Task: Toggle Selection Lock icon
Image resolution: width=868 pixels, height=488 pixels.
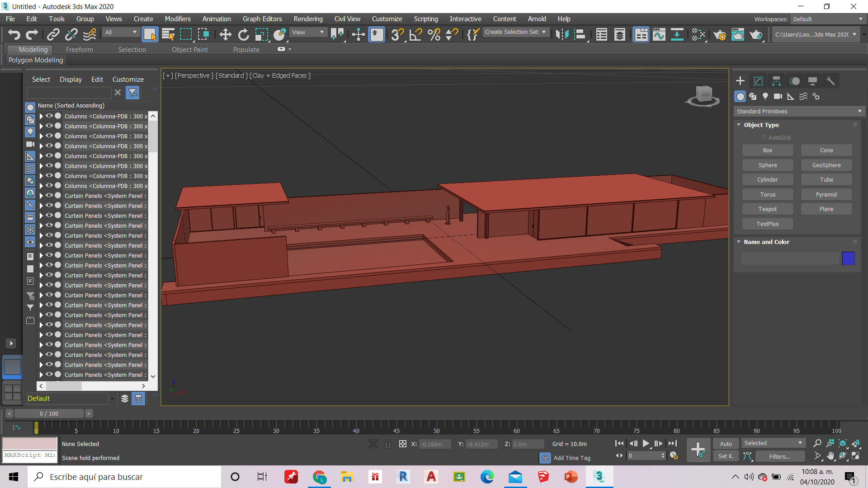Action: click(x=388, y=444)
